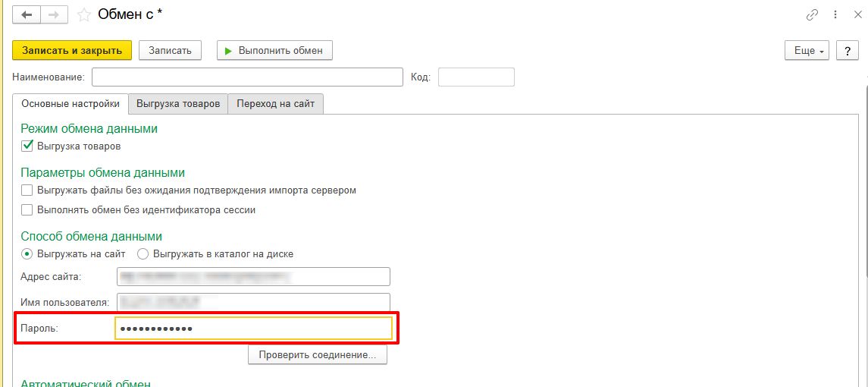This screenshot has height=387, width=868.
Task: Click the forward navigation arrow
Action: (x=55, y=14)
